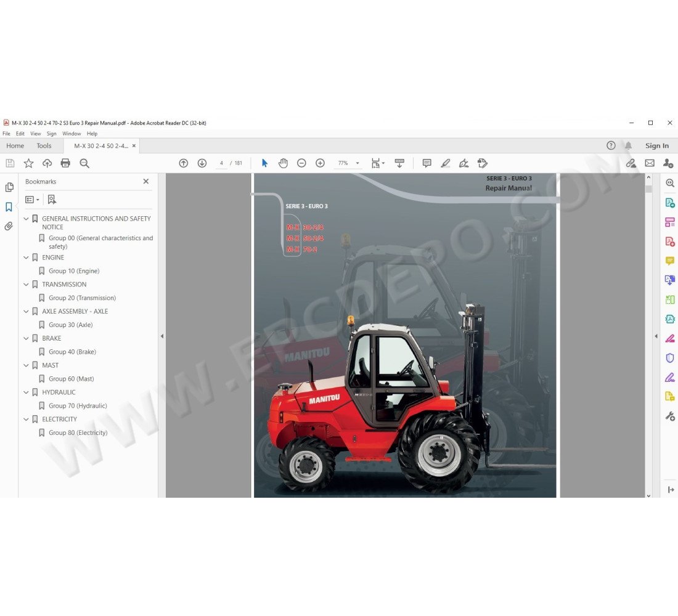Viewport: 678px width, 616px height.
Task: Open Group 70 (Hydraulic) bookmark
Action: coord(78,406)
